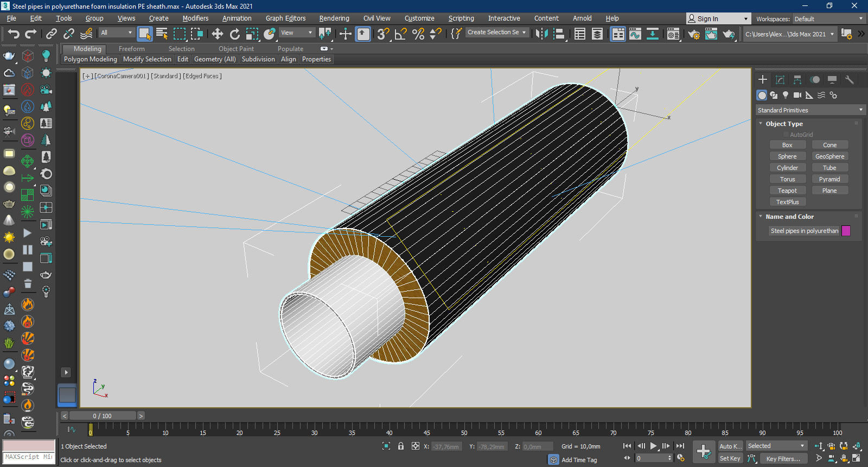Open the Utilities wrench panel tab
Viewport: 868px width, 467px height.
pyautogui.click(x=849, y=79)
